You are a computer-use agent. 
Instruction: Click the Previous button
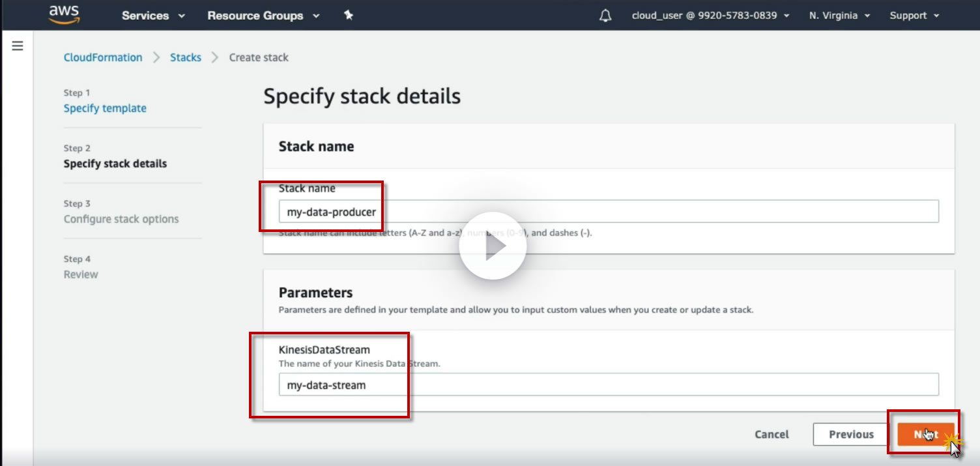coord(851,435)
